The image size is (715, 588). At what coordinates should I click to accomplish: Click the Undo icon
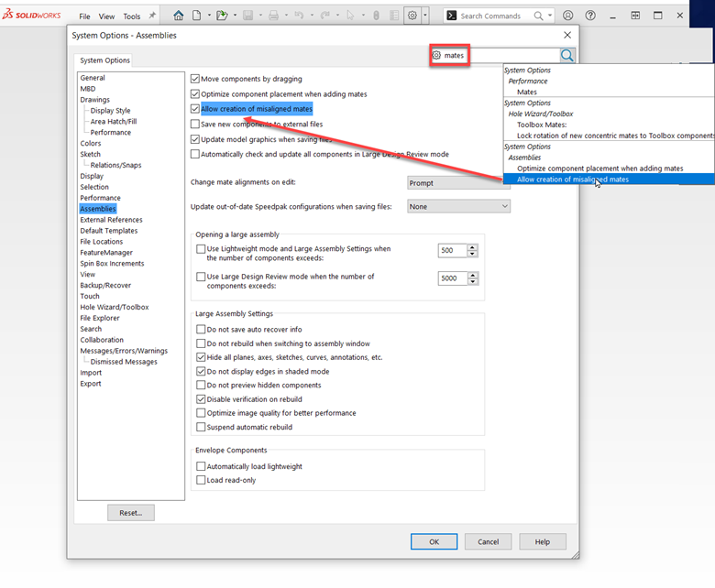(299, 16)
